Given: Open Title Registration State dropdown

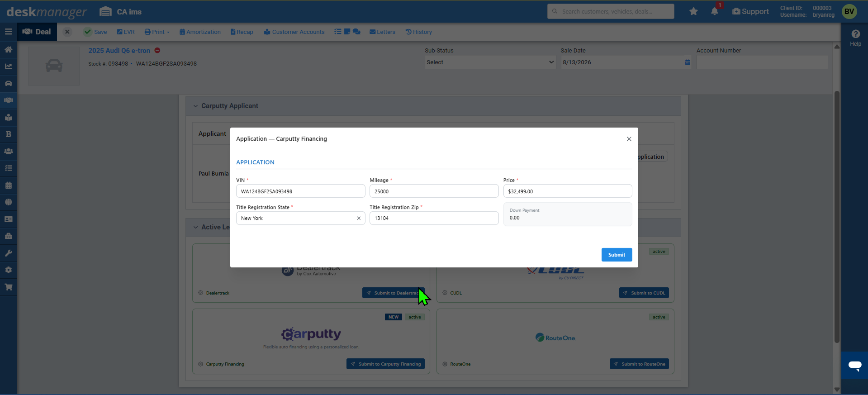Looking at the screenshot, I should [300, 218].
